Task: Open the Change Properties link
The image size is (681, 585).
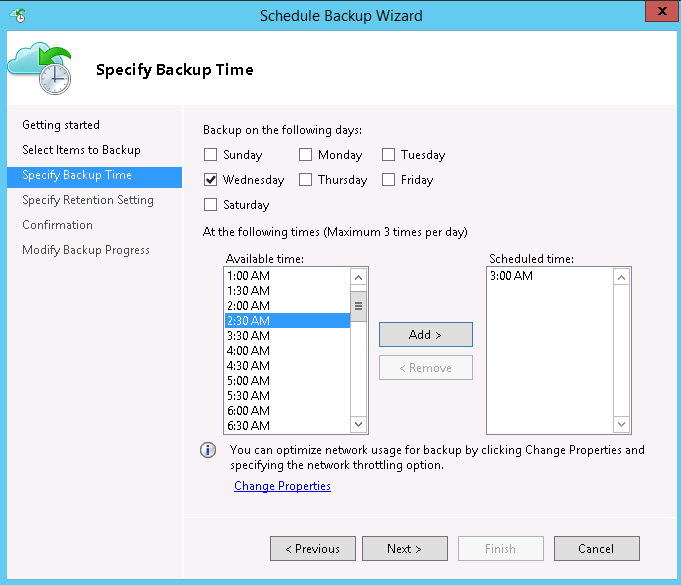Action: point(282,486)
